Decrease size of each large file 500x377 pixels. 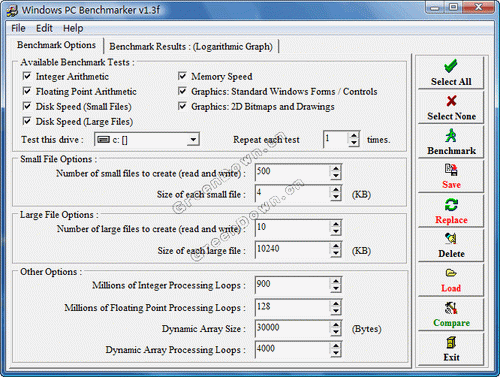coord(336,253)
